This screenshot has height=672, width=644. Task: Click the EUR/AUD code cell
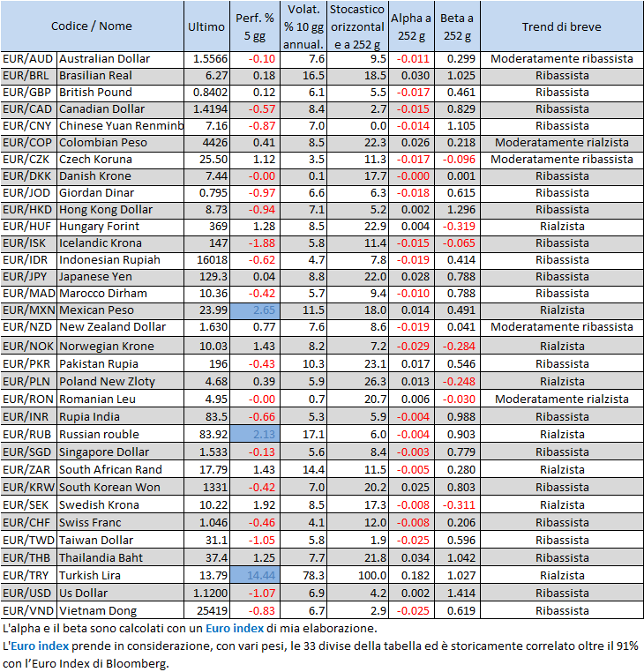click(29, 59)
